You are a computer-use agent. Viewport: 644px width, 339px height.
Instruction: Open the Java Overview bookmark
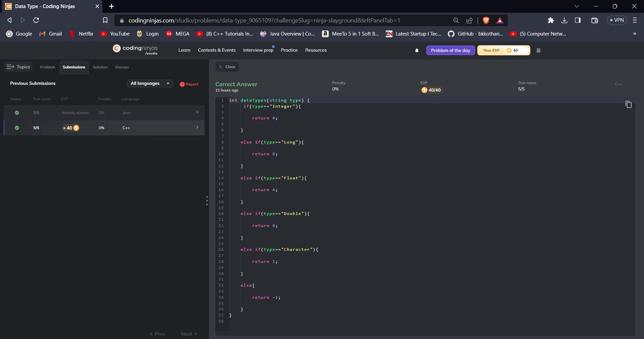click(x=287, y=34)
